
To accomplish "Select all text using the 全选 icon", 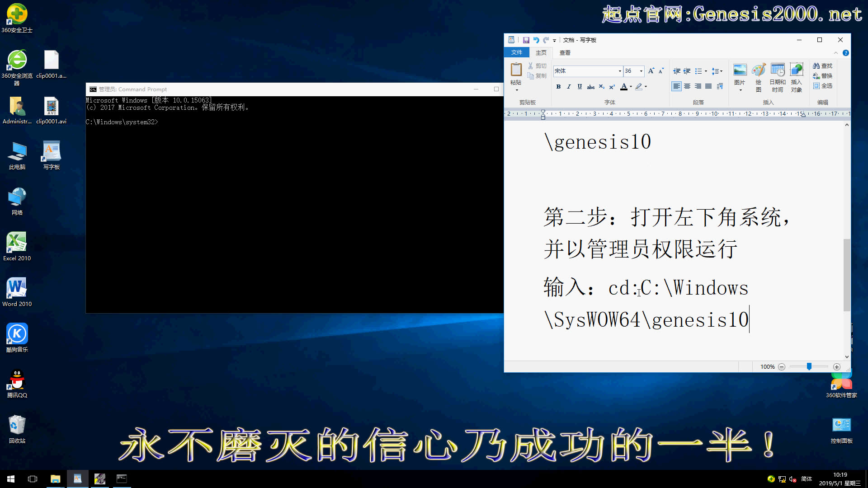I will pos(822,86).
